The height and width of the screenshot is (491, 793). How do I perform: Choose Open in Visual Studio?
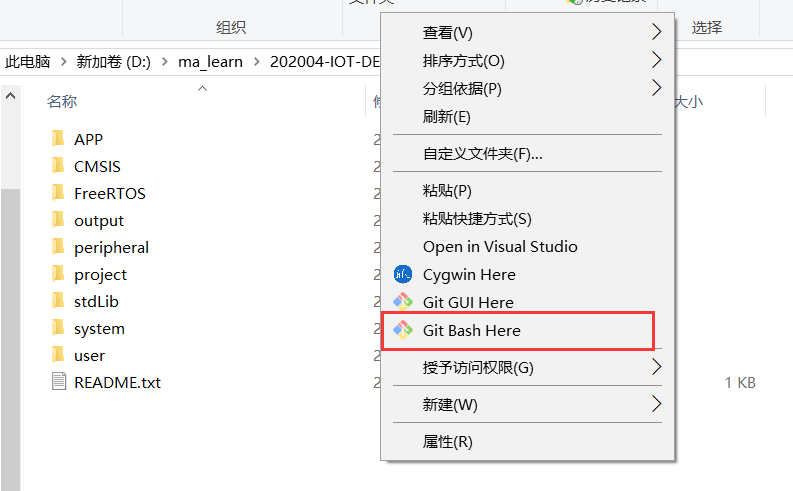tap(527, 247)
